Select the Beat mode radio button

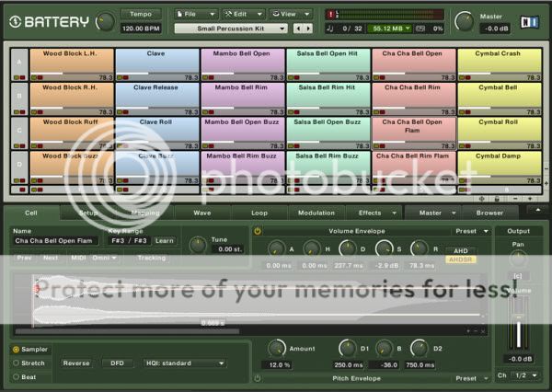[x=16, y=377]
